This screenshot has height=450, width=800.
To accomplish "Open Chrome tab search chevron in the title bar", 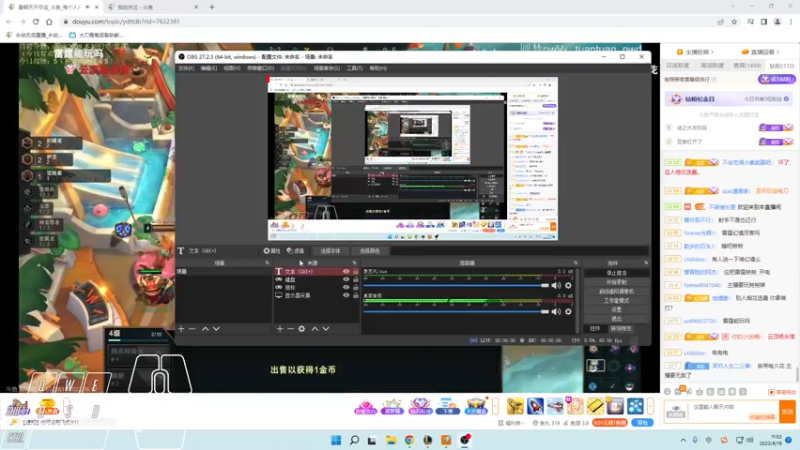I will pyautogui.click(x=733, y=7).
